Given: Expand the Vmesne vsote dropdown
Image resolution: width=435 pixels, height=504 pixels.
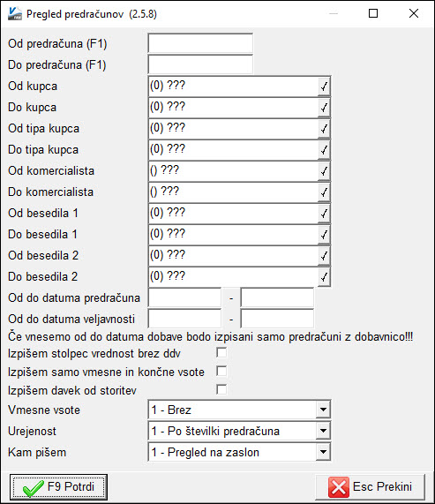Looking at the screenshot, I should 323,410.
